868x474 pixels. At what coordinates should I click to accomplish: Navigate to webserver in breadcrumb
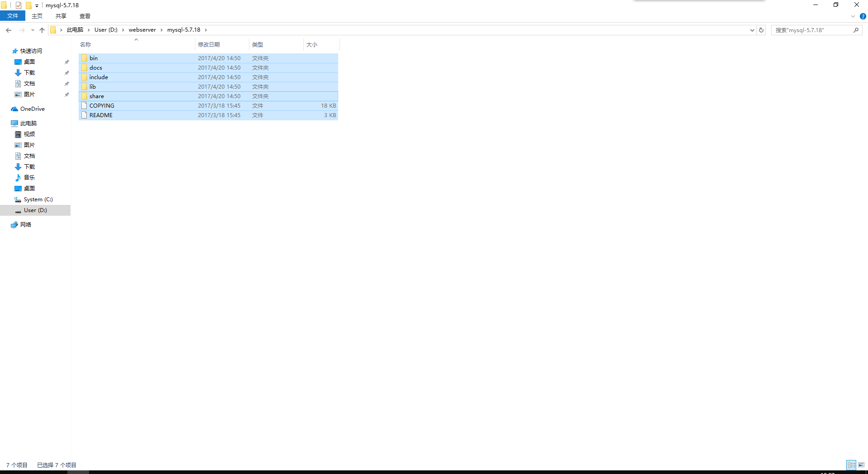142,30
